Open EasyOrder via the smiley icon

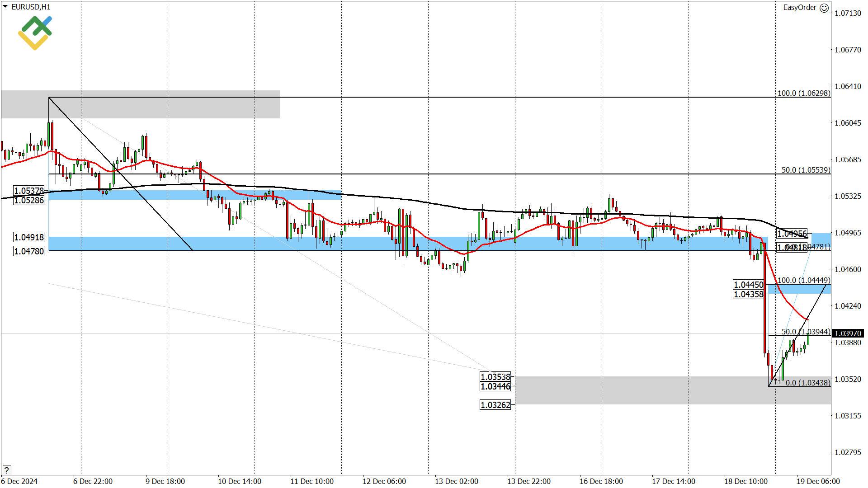click(x=825, y=8)
